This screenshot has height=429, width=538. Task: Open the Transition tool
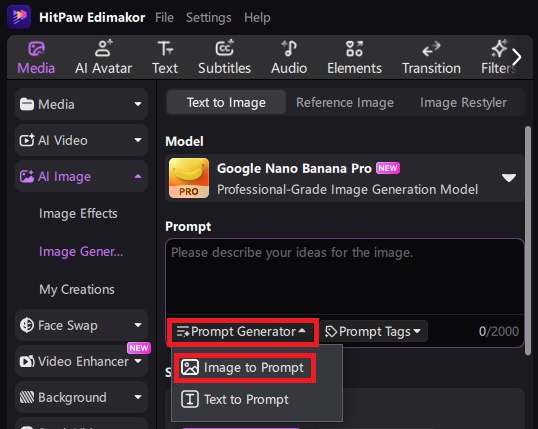click(x=431, y=58)
